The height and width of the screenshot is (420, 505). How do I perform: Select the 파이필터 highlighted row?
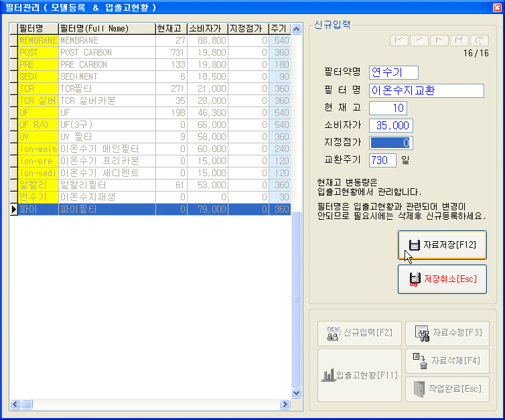point(151,210)
